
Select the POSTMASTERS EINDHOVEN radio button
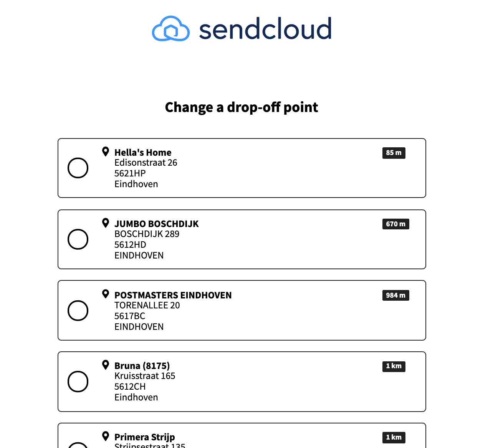pos(78,311)
